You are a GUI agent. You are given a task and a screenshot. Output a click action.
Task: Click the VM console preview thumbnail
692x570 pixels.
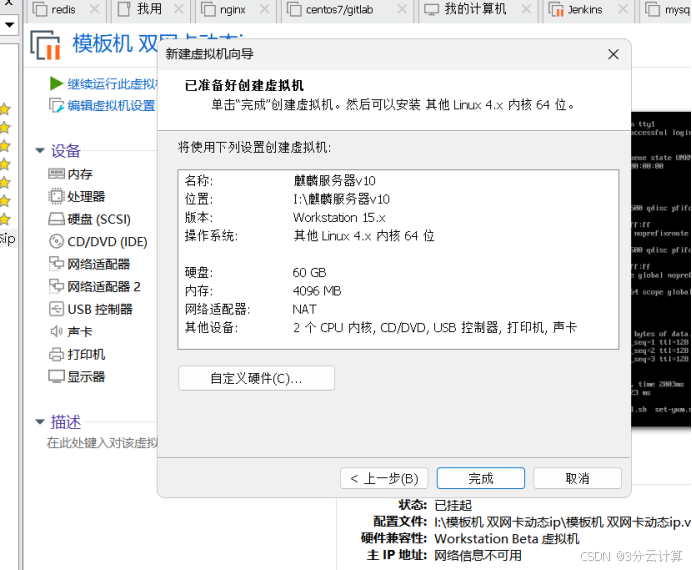pyautogui.click(x=661, y=269)
